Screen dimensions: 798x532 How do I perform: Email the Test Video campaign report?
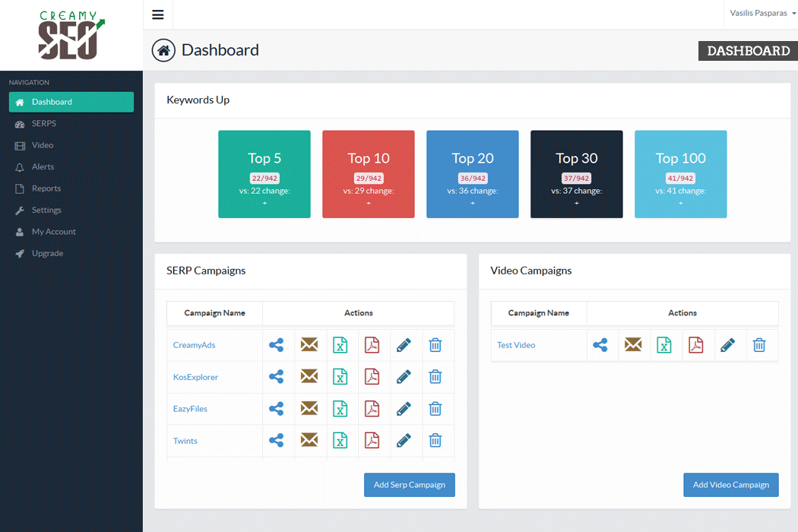click(x=633, y=344)
